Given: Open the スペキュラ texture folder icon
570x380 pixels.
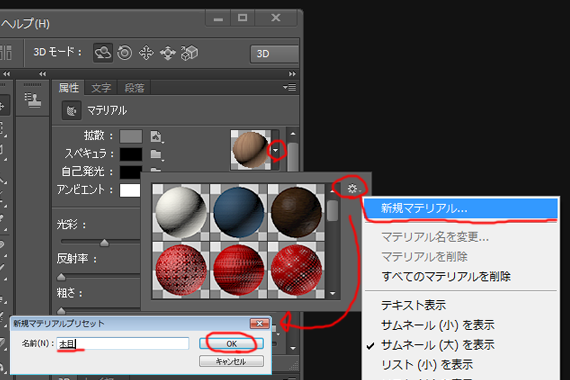Looking at the screenshot, I should tap(157, 155).
